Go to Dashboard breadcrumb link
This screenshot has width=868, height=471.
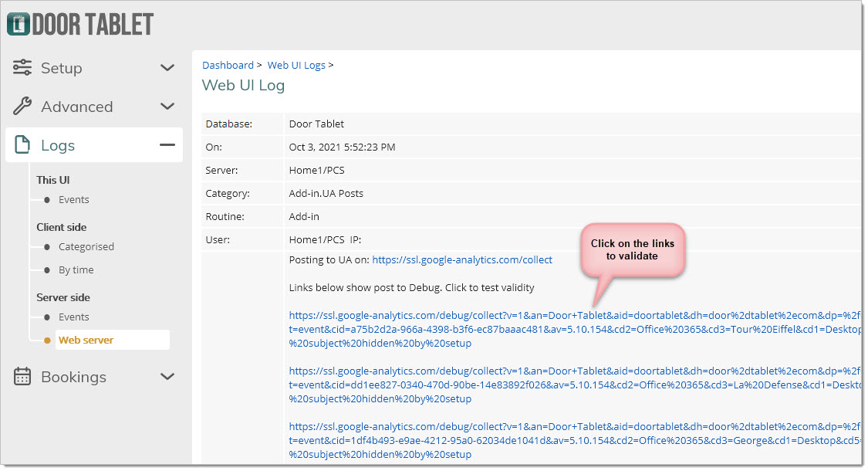(228, 66)
